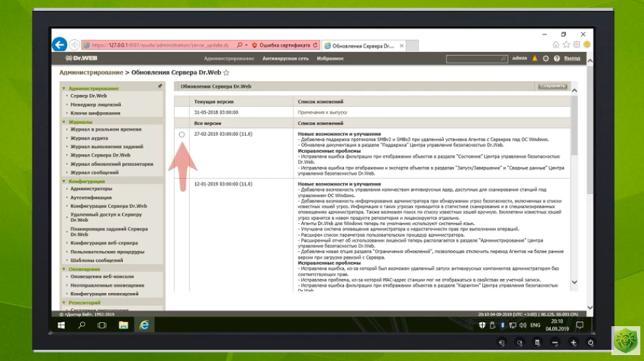
Task: Open the browser Home icon
Action: (x=556, y=44)
